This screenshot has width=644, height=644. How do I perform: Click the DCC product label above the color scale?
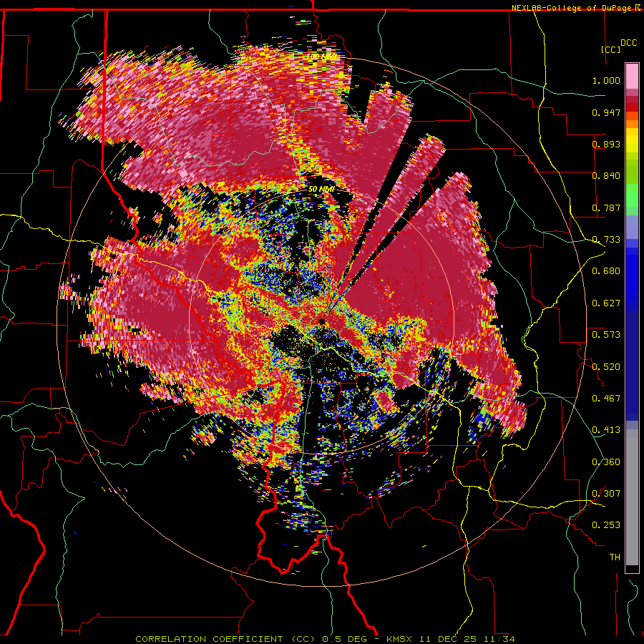[628, 43]
